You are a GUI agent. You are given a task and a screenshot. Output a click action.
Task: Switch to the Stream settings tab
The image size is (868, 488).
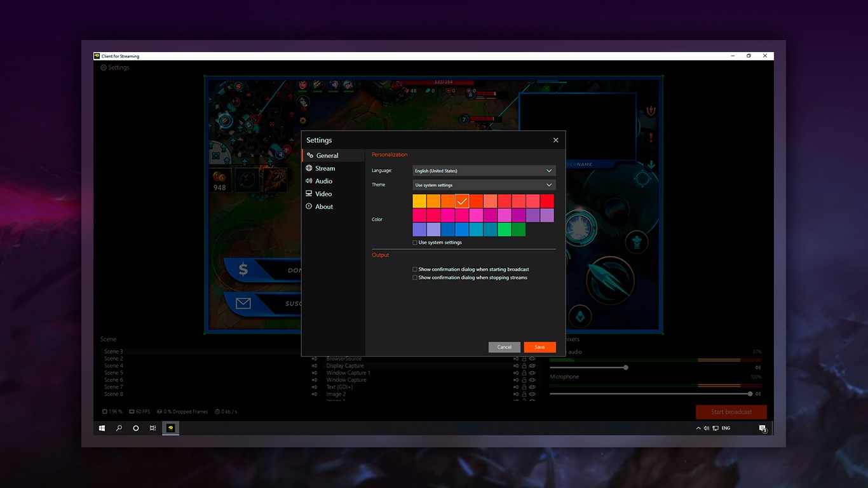click(333, 168)
